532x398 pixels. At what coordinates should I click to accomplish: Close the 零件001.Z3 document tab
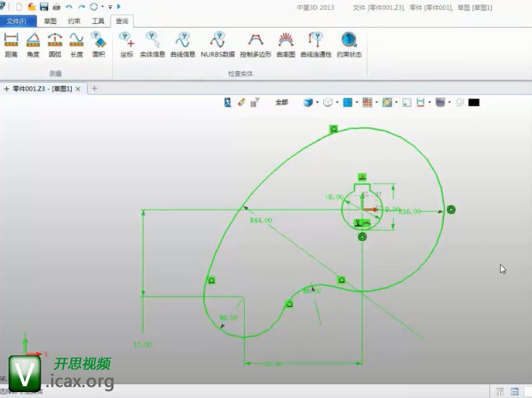pos(78,89)
